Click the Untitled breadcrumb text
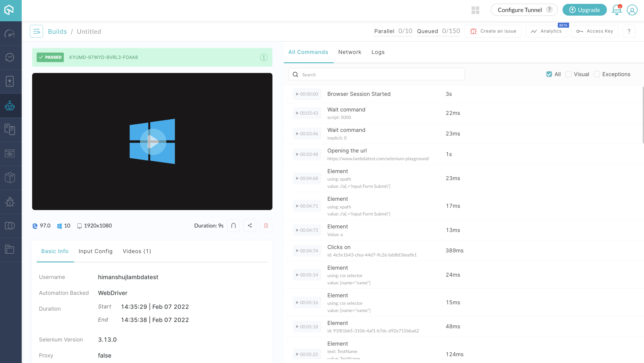This screenshot has height=363, width=644. click(89, 31)
